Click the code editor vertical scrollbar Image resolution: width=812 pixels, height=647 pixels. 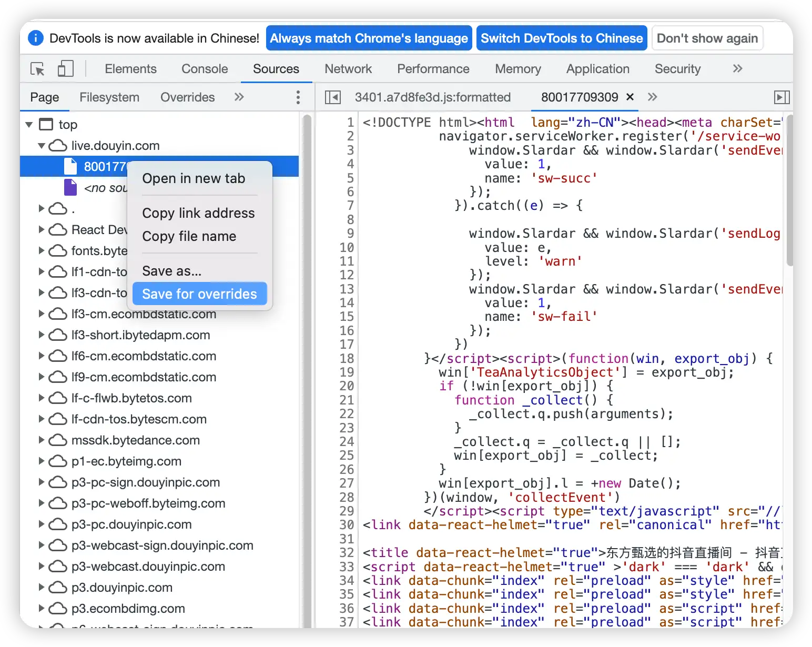pyautogui.click(x=789, y=190)
